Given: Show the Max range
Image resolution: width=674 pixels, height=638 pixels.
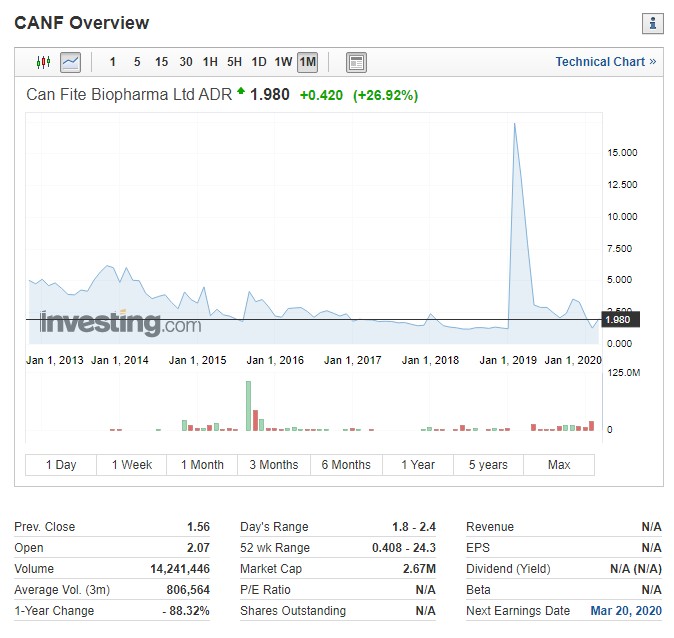Looking at the screenshot, I should 559,465.
